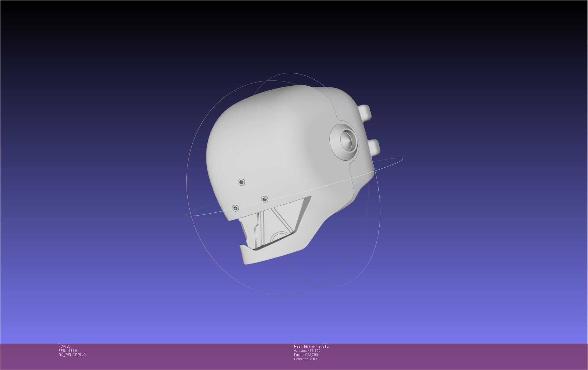Click the Vertices: 461,840 status entry
588x370 pixels.
click(307, 351)
